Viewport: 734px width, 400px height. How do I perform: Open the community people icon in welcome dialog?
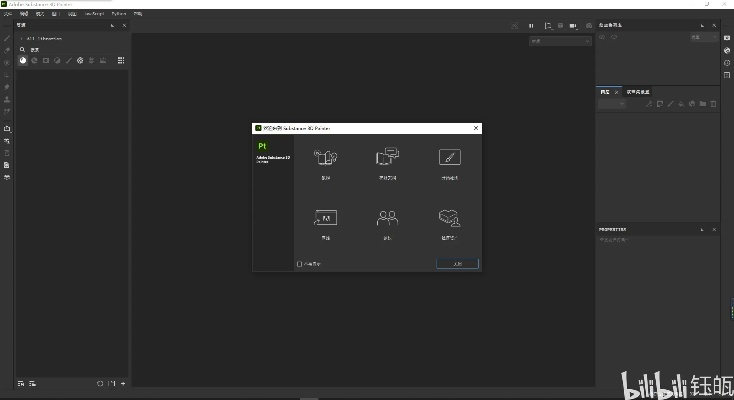[387, 218]
